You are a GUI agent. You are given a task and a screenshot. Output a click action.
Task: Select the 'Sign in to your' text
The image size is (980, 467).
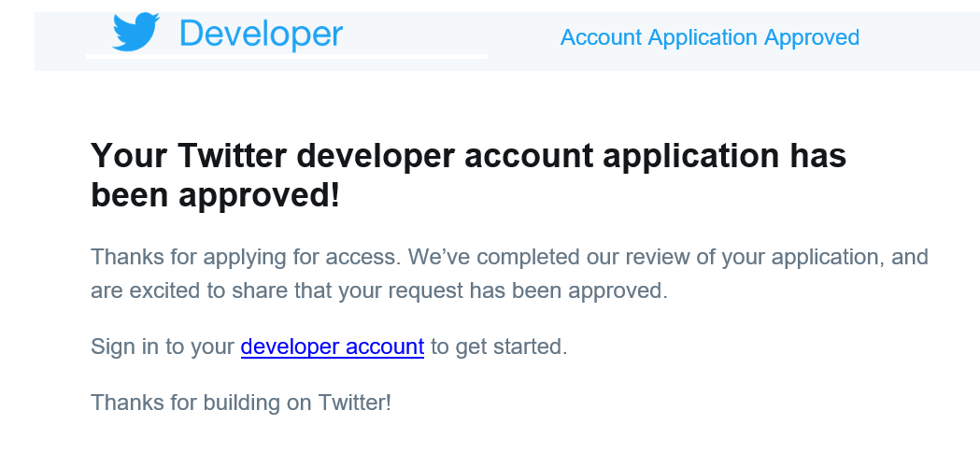click(x=163, y=347)
